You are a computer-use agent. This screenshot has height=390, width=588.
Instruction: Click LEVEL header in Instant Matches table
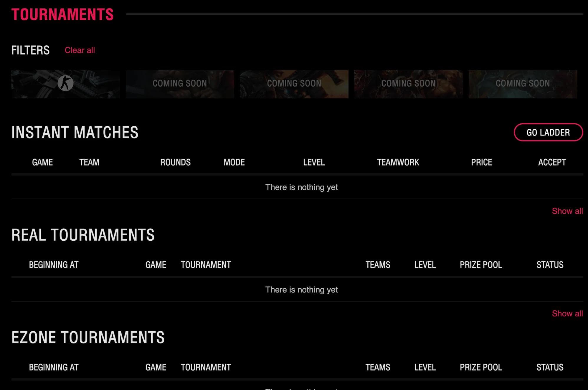[x=314, y=162]
